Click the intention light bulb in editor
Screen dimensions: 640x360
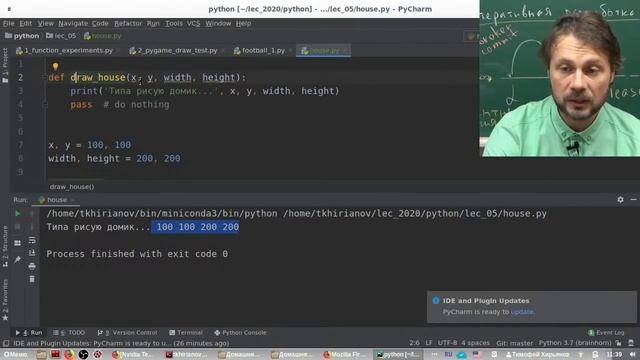(x=55, y=66)
